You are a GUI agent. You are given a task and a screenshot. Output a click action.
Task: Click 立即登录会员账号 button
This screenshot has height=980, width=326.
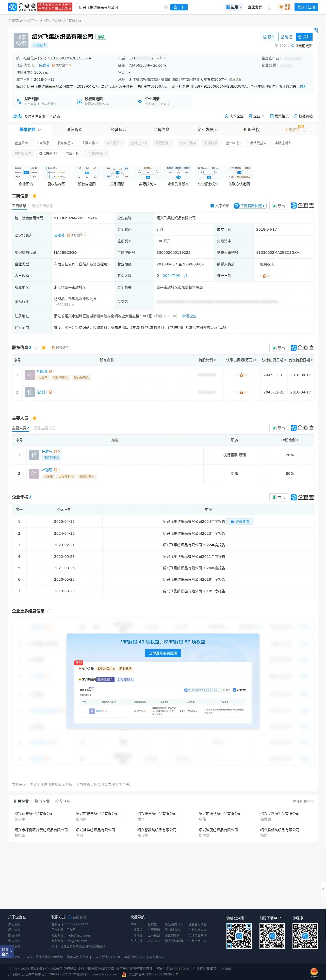coord(163,653)
